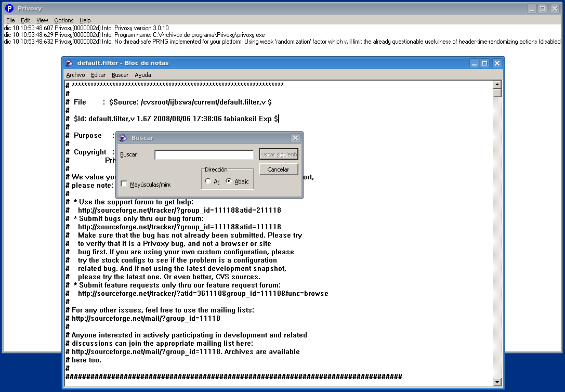Screen dimensions: 565x392
Task: Click the '$Id: default.filter,v 1.67' line
Action: point(172,119)
